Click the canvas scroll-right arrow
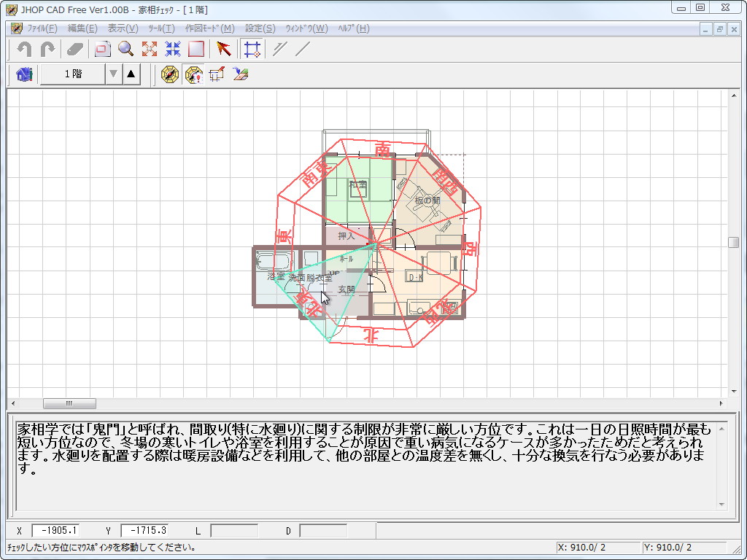 pyautogui.click(x=721, y=403)
